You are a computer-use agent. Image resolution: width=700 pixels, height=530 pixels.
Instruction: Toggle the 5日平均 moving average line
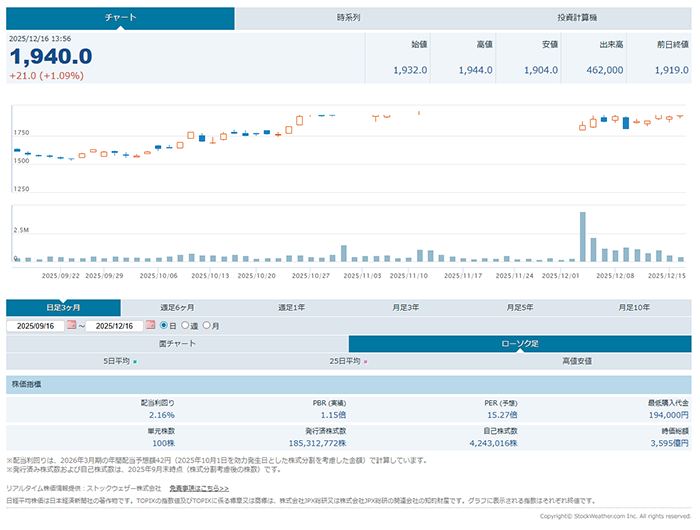(119, 360)
